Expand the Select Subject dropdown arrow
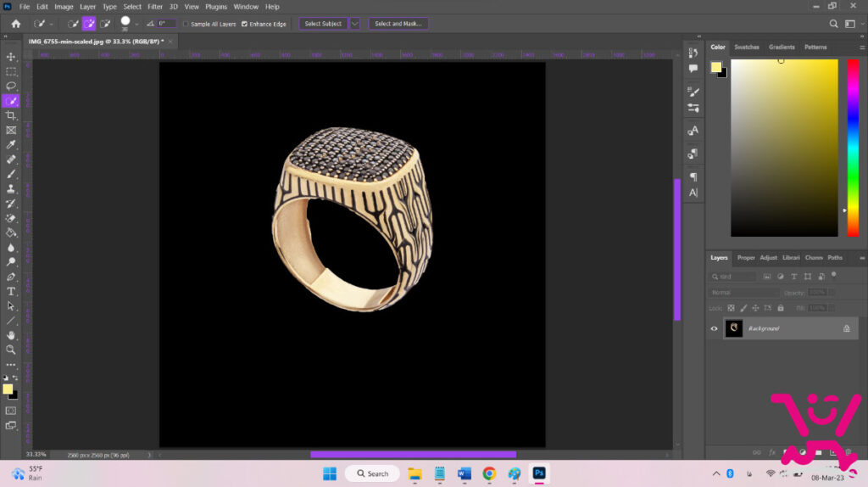 tap(355, 24)
